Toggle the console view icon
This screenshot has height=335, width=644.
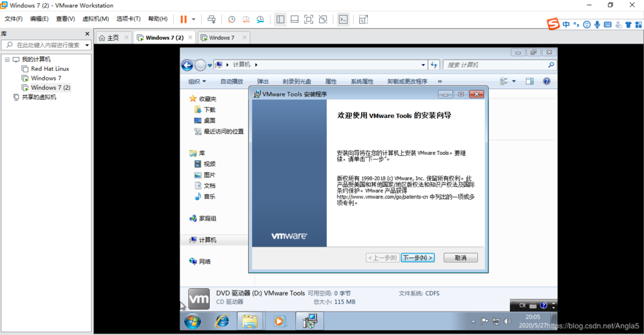click(x=343, y=19)
